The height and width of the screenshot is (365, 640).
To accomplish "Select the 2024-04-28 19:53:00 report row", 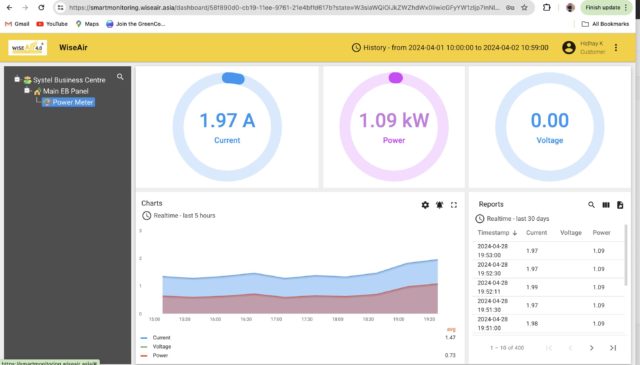I will [549, 251].
